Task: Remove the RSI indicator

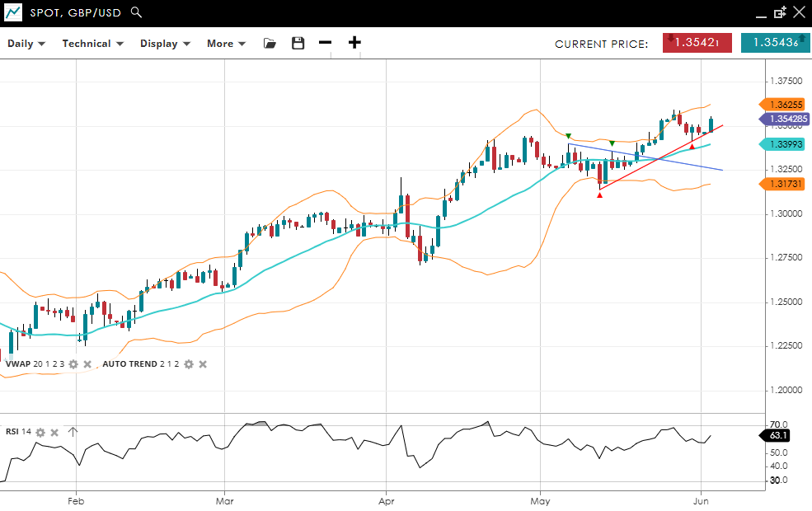Action: (x=54, y=432)
